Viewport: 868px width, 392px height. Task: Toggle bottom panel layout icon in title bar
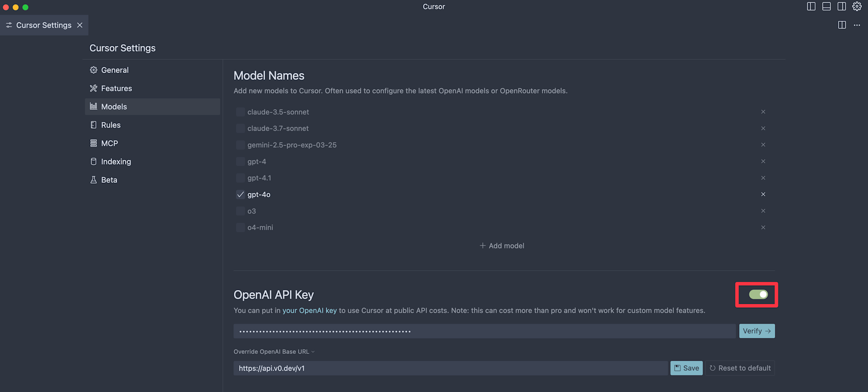826,7
